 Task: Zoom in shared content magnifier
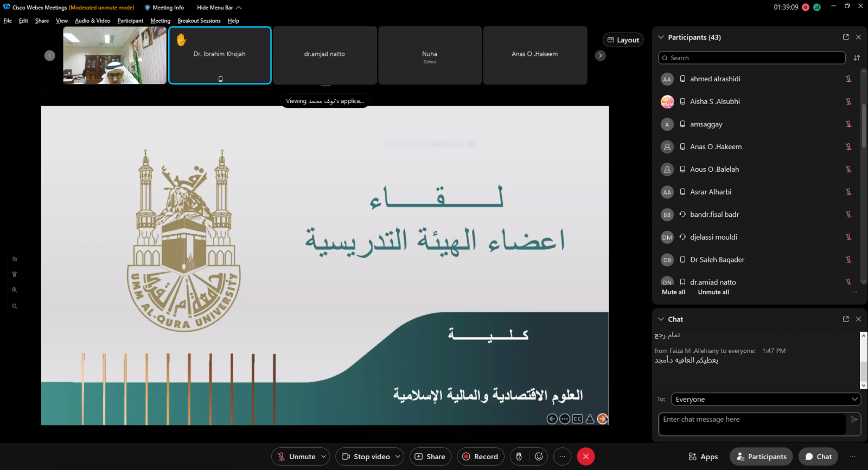click(x=15, y=290)
